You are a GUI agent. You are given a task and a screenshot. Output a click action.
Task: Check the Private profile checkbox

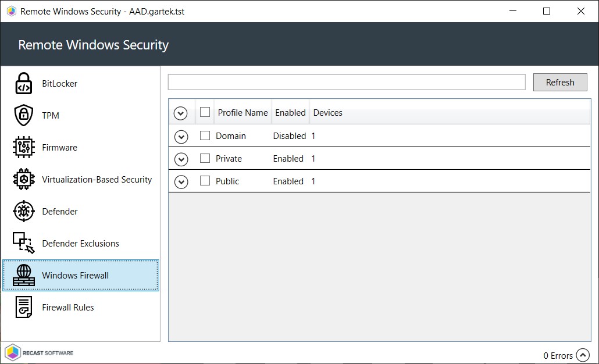pos(205,158)
